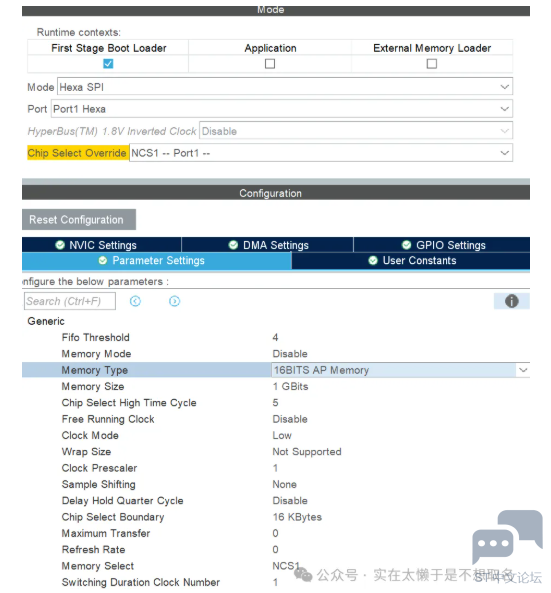
Task: Open the Port dropdown showing Port1 Hexa
Action: pos(282,109)
